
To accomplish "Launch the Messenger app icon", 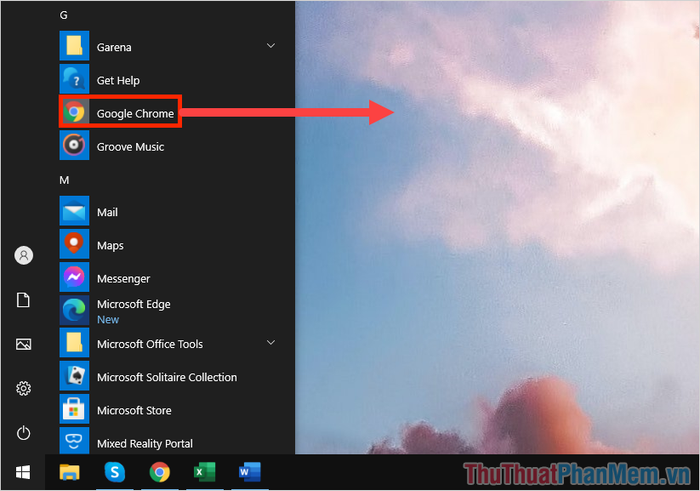I will (74, 277).
